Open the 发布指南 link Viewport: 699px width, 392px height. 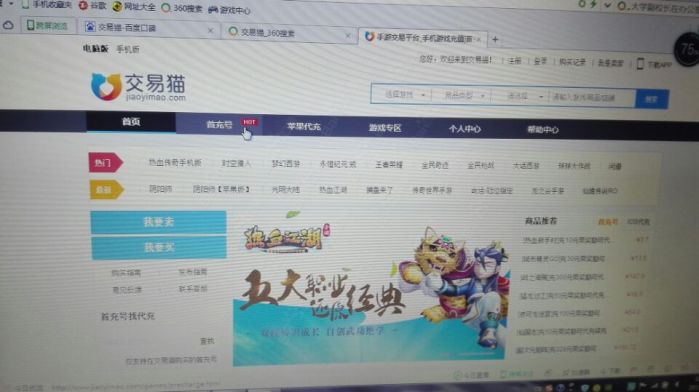click(193, 272)
